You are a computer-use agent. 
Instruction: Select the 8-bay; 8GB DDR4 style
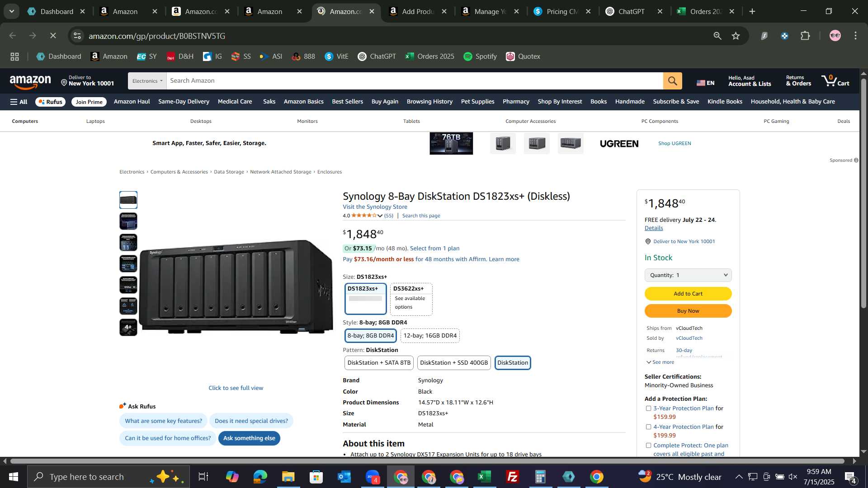(370, 336)
